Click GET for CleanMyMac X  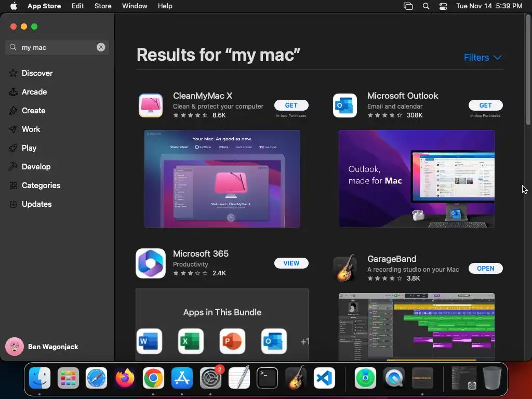click(x=291, y=105)
